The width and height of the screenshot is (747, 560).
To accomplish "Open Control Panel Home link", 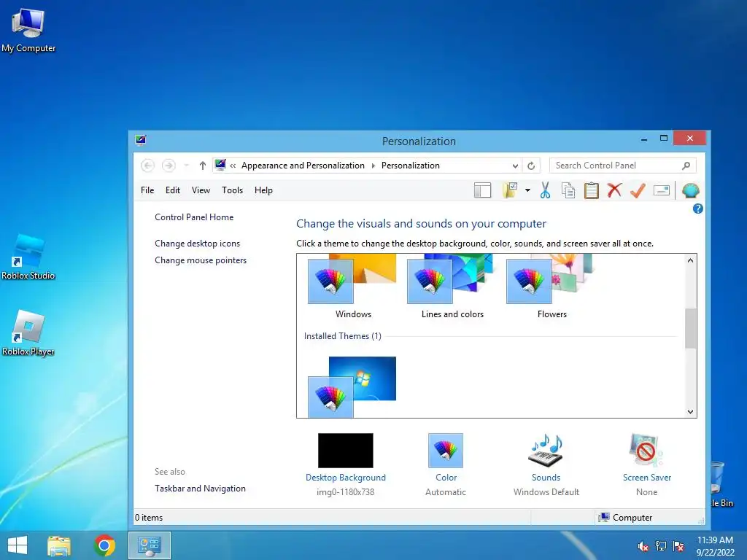I will (194, 217).
